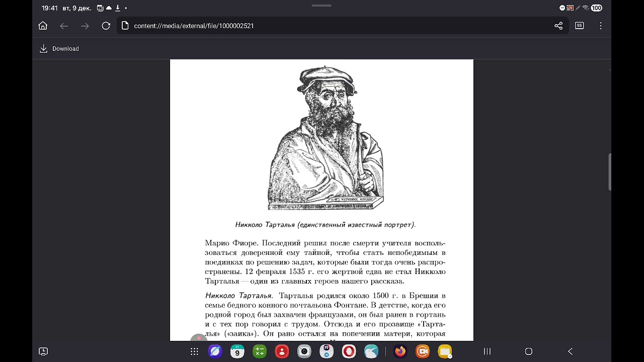Launch Samsung Internet from taskbar
This screenshot has width=644, height=362.
coord(215,351)
